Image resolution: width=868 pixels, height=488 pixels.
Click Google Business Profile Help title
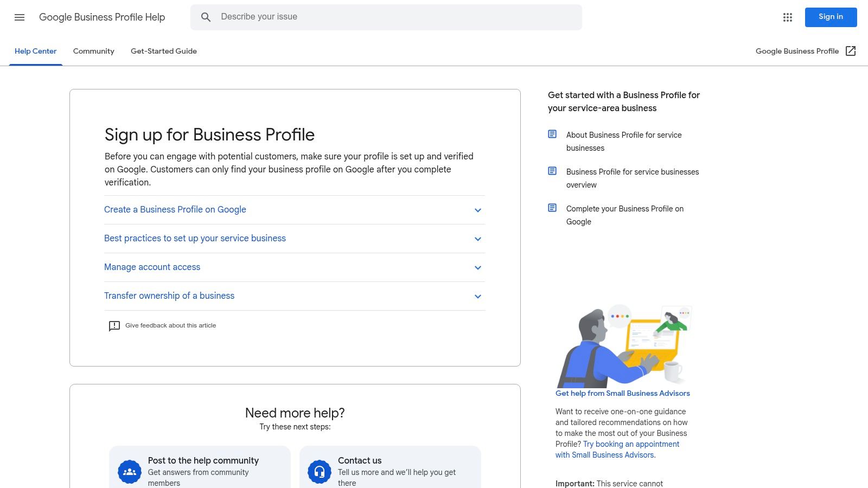(102, 17)
